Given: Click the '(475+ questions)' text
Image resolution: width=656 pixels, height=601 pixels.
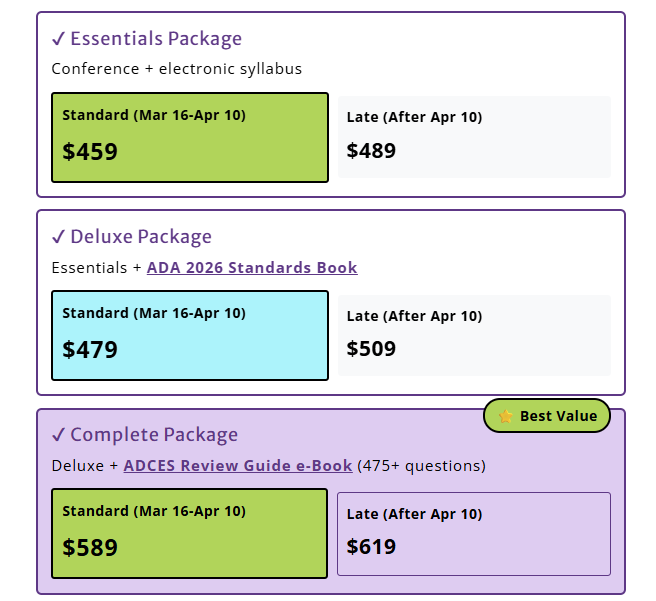Looking at the screenshot, I should 421,466.
